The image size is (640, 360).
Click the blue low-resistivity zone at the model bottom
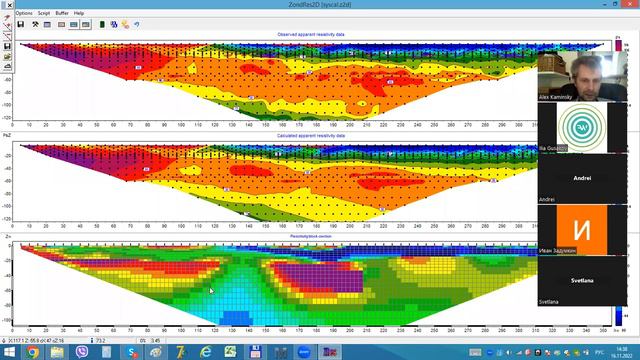(236, 318)
